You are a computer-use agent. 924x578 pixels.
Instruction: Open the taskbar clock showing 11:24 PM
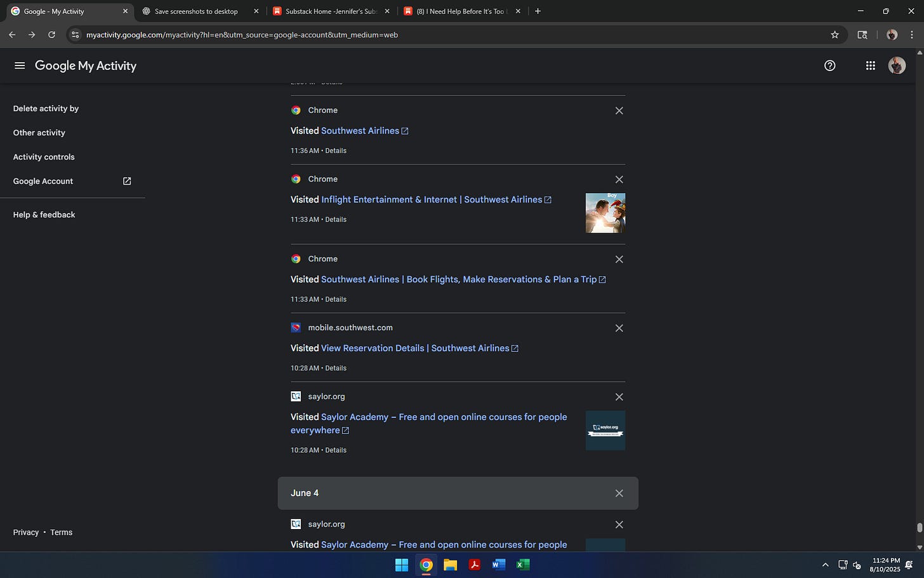886,565
